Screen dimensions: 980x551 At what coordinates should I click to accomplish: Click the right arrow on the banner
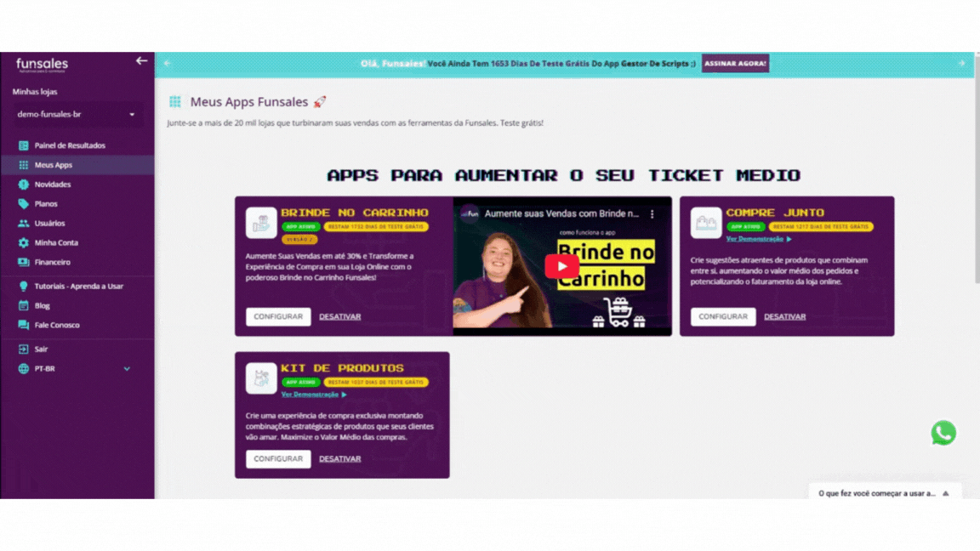pos(961,63)
